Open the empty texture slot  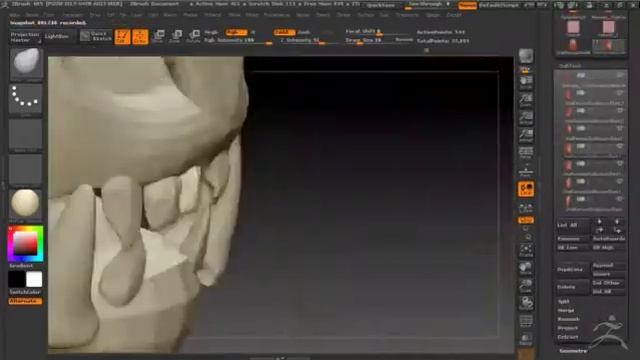(x=25, y=170)
